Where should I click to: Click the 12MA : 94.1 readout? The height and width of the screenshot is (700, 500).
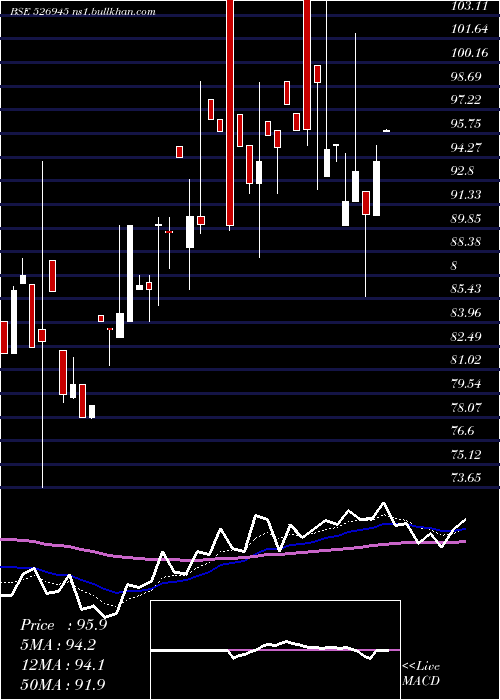pyautogui.click(x=62, y=665)
